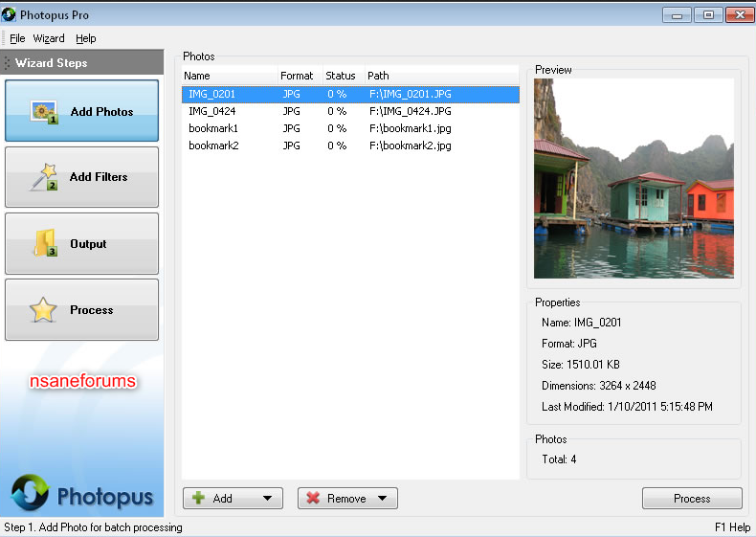
Task: Click the Total: 4 photos count
Action: point(559,459)
